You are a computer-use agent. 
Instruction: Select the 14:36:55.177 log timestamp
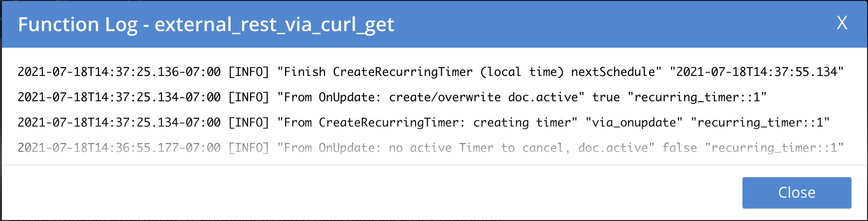coord(119,148)
